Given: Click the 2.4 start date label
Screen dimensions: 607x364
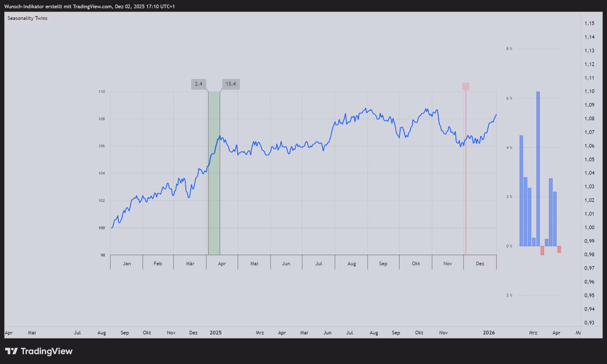Looking at the screenshot, I should [198, 84].
